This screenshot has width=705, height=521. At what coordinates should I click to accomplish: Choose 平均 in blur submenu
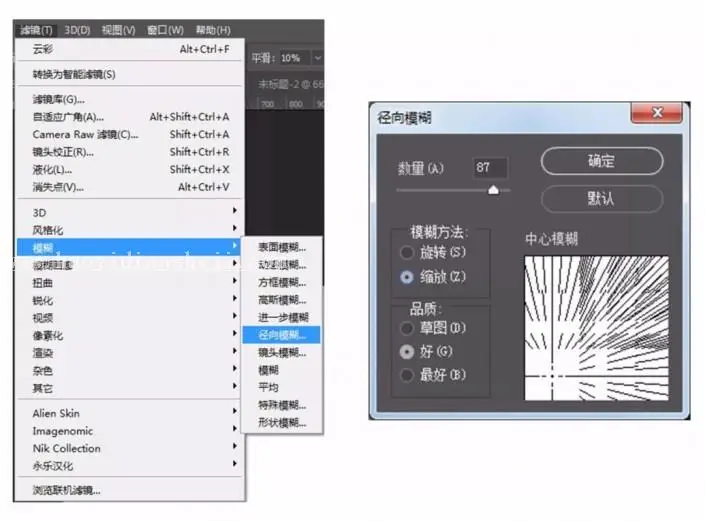tap(282, 387)
